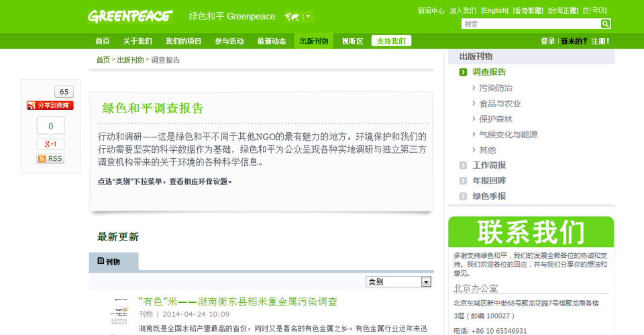Switch to the 台灣正體 site version
The image size is (644, 335).
(563, 11)
